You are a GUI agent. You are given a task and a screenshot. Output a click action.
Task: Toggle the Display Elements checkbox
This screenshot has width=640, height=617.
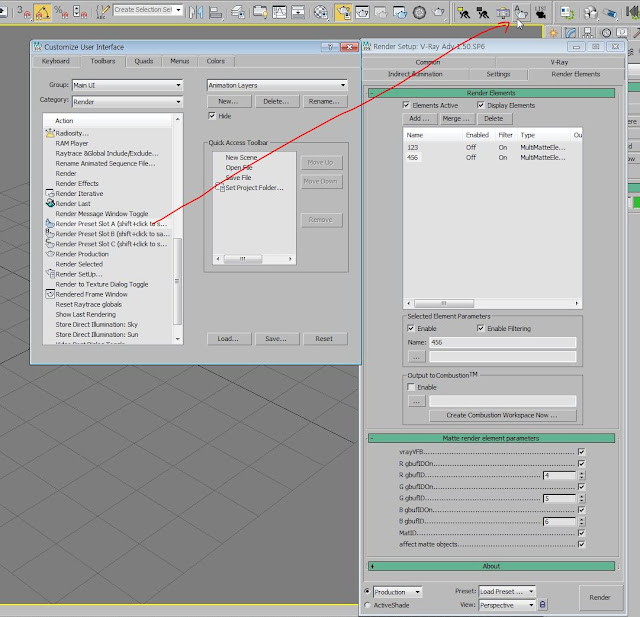pos(481,105)
